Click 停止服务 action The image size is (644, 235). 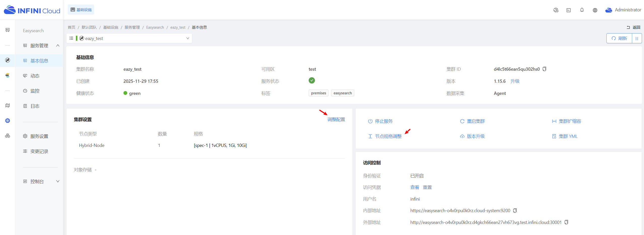pos(380,121)
